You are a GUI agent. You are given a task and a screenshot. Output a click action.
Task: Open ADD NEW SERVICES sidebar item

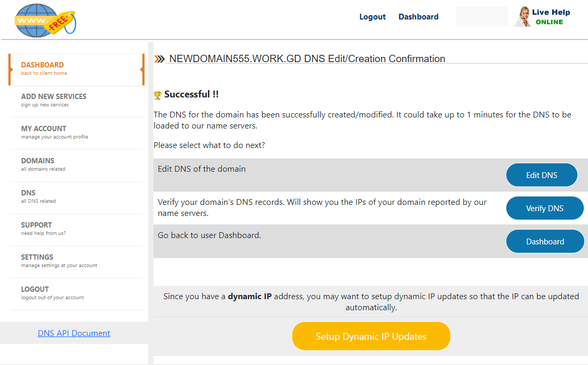click(x=76, y=100)
